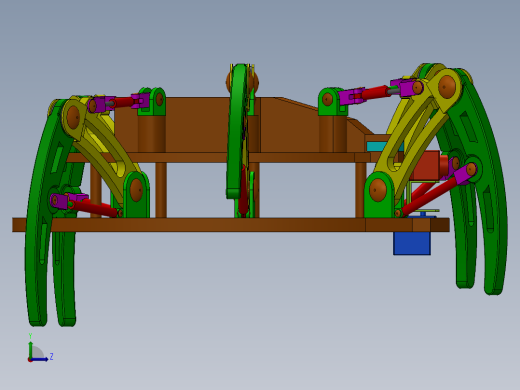
Task: Select the long bottom brown base plate
Action: (231, 225)
